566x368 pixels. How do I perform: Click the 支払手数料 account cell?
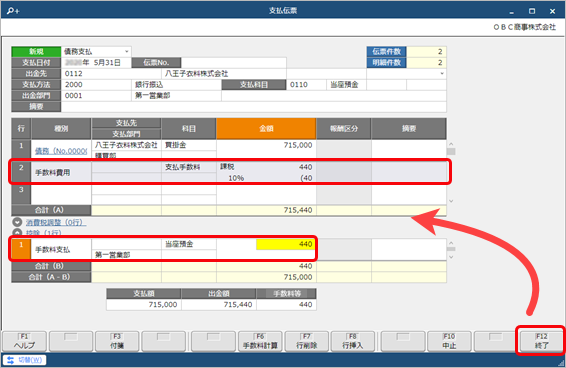[x=189, y=167]
